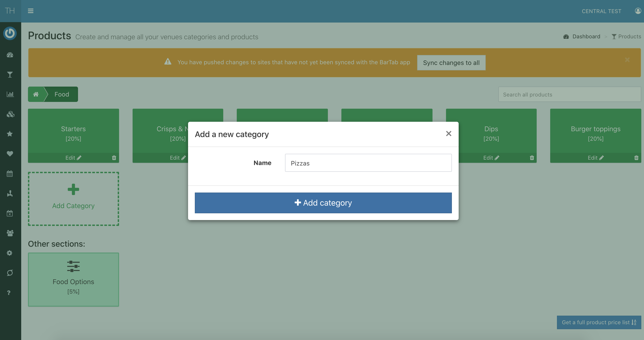Click the hamburger menu icon
644x340 pixels.
[30, 11]
